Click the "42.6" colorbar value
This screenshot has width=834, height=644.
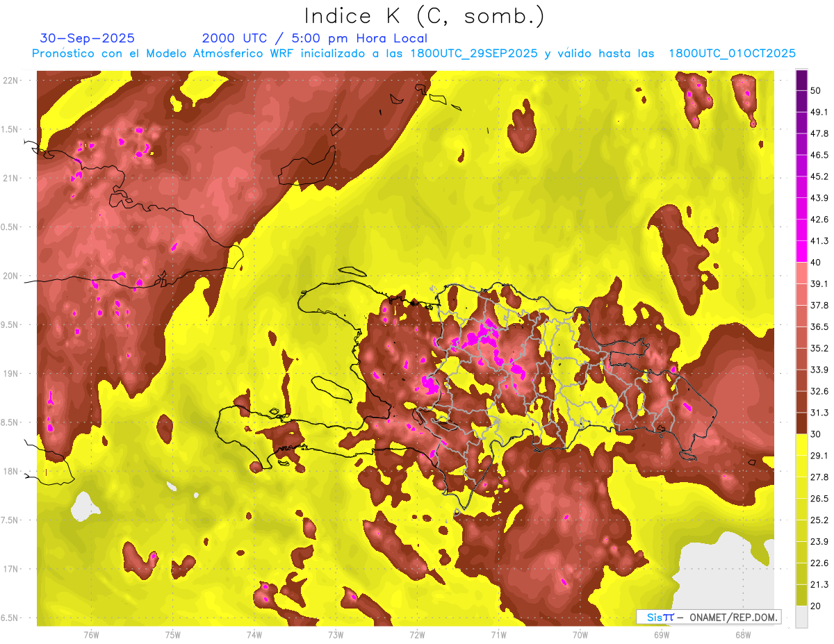tap(820, 220)
